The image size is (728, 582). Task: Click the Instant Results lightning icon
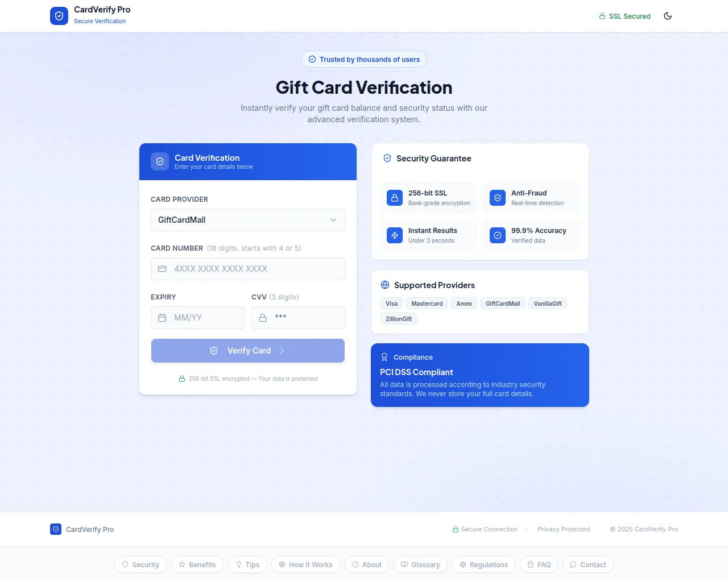click(x=395, y=235)
